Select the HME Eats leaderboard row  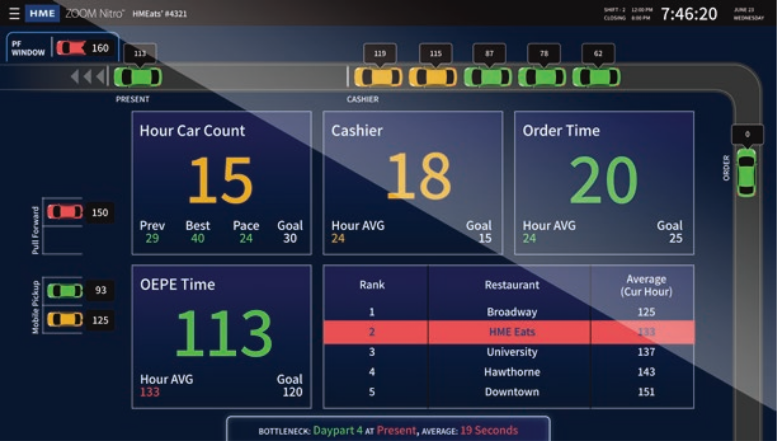click(508, 332)
